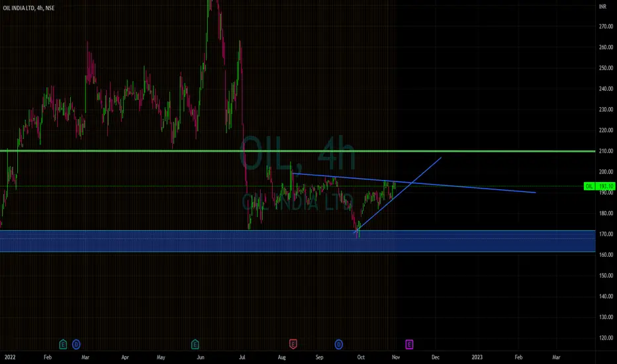Screen dimensions: 617x364
Task: Click the 230.00 price axis label
Action: tap(606, 109)
